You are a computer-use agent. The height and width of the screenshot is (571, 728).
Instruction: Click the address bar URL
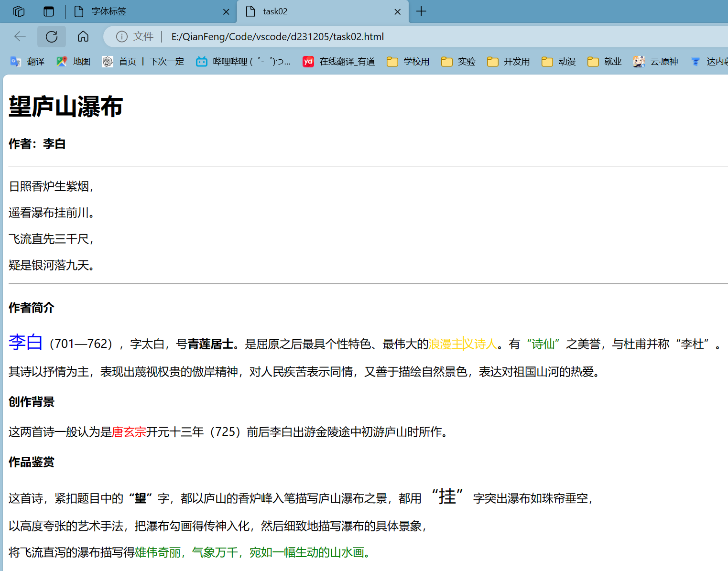click(x=278, y=37)
